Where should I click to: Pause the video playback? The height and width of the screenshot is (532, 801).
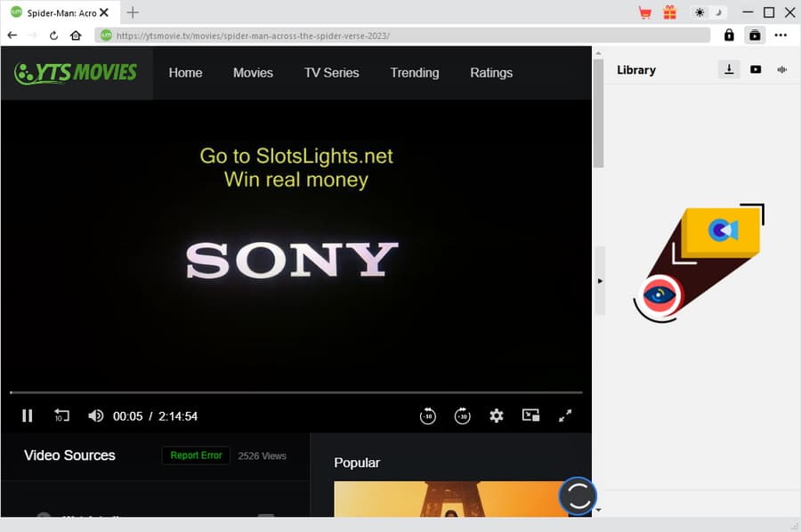(x=27, y=415)
